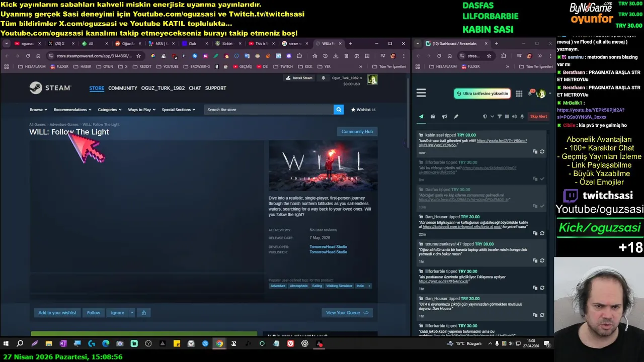The width and height of the screenshot is (644, 362).
Task: Expand the Ways to Play dropdown
Action: pos(141,110)
